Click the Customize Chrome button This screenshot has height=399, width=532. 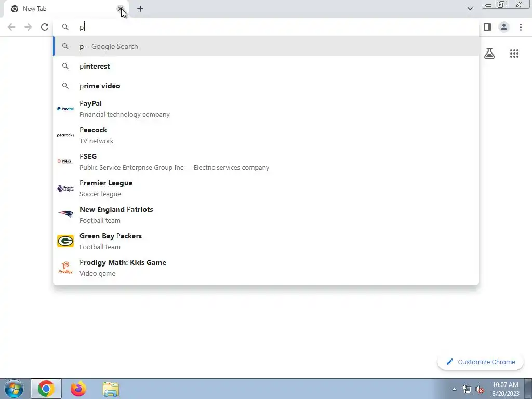[x=481, y=362]
